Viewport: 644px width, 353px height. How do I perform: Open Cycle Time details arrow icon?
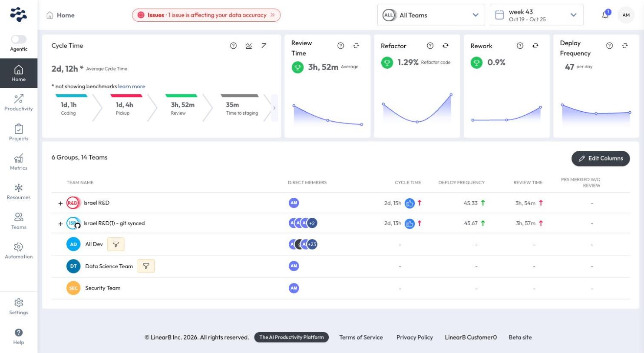tap(264, 46)
